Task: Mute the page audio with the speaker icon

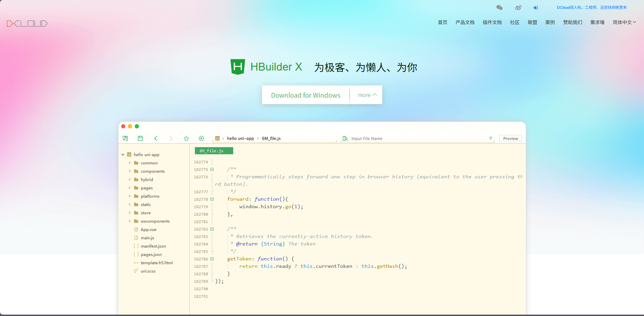Action: [536, 7]
